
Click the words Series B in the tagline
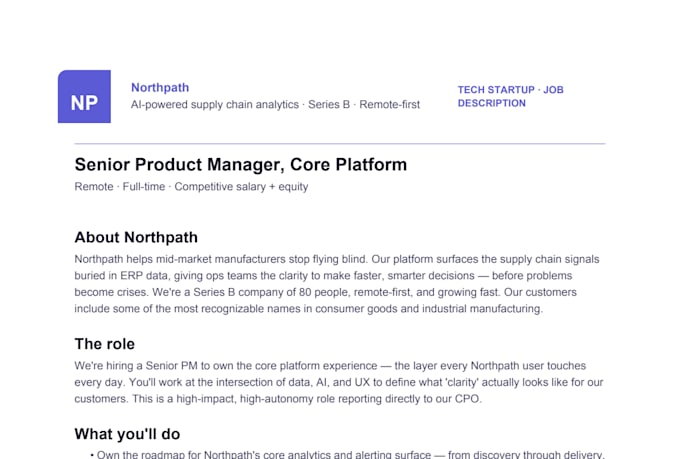pos(329,105)
